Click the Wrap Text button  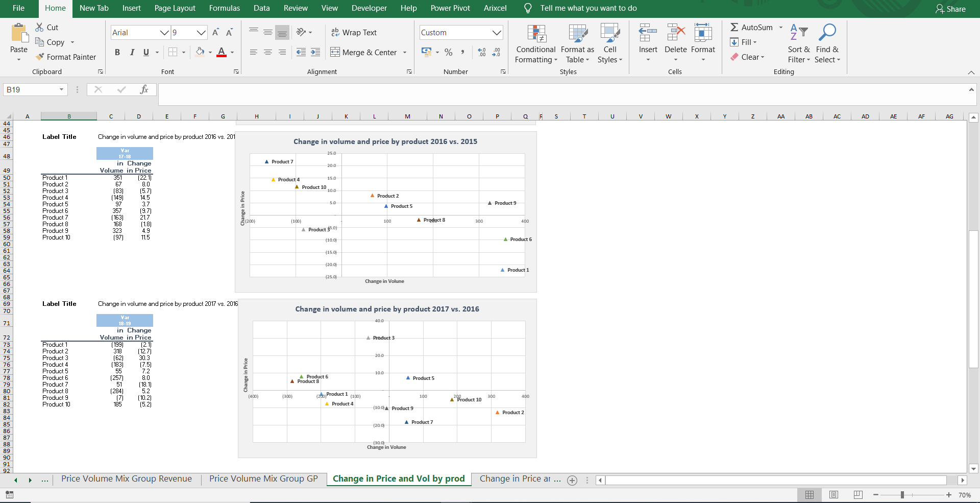pyautogui.click(x=354, y=32)
